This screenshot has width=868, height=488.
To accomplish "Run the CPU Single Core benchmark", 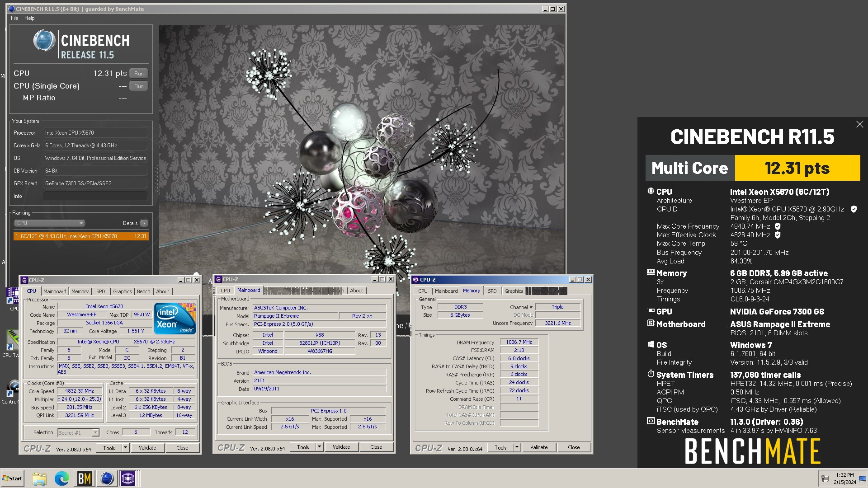I will (x=139, y=86).
